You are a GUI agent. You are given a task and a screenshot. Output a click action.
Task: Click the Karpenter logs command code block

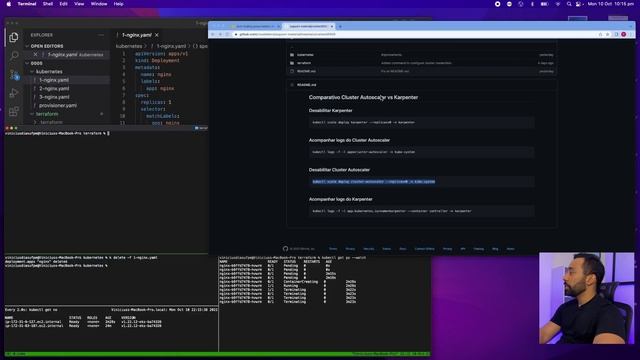coord(421,211)
